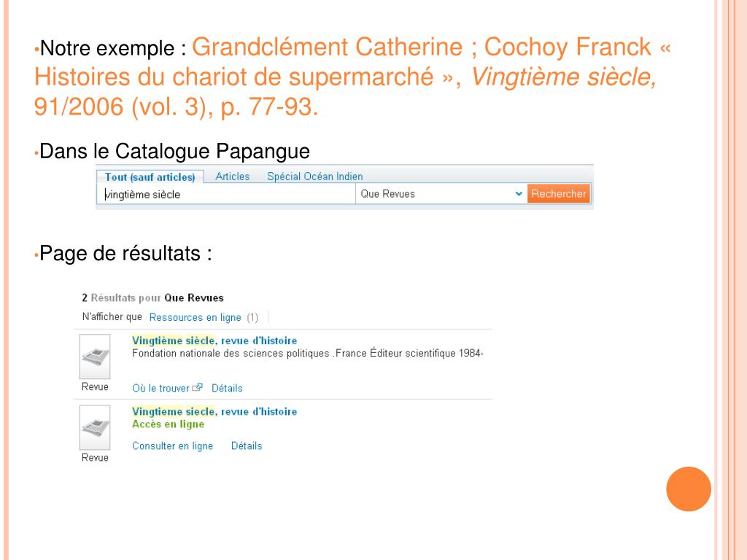Viewport: 747px width, 560px height.
Task: Click the Revue label under the first thumbnail
Action: click(x=95, y=386)
